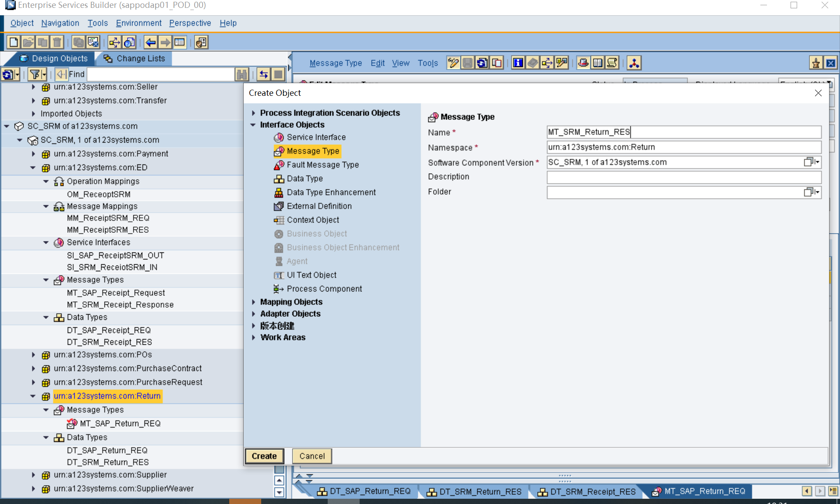Toggle the navigation area view icon
The height and width of the screenshot is (504, 840).
[x=180, y=42]
